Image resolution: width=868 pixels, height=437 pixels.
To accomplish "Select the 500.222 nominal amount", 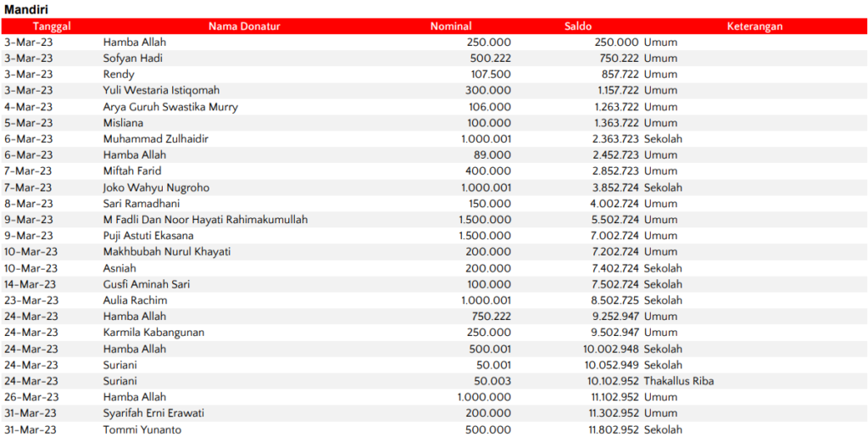I will [x=491, y=59].
